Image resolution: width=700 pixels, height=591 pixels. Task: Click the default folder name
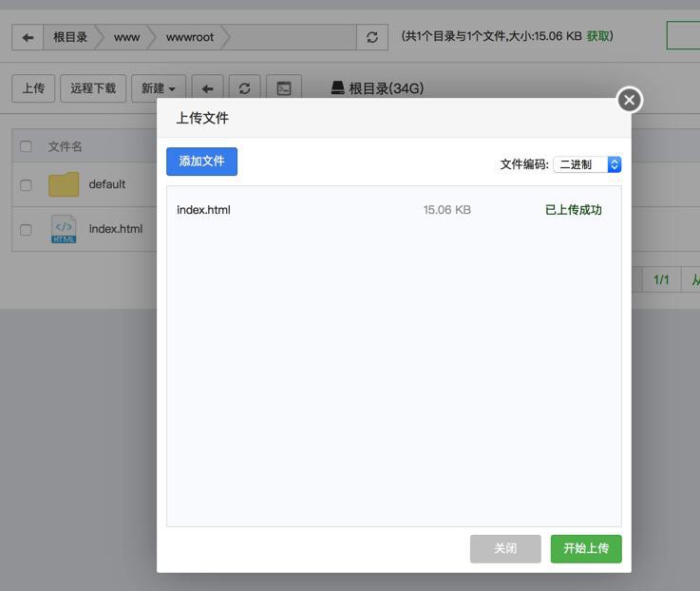[107, 184]
